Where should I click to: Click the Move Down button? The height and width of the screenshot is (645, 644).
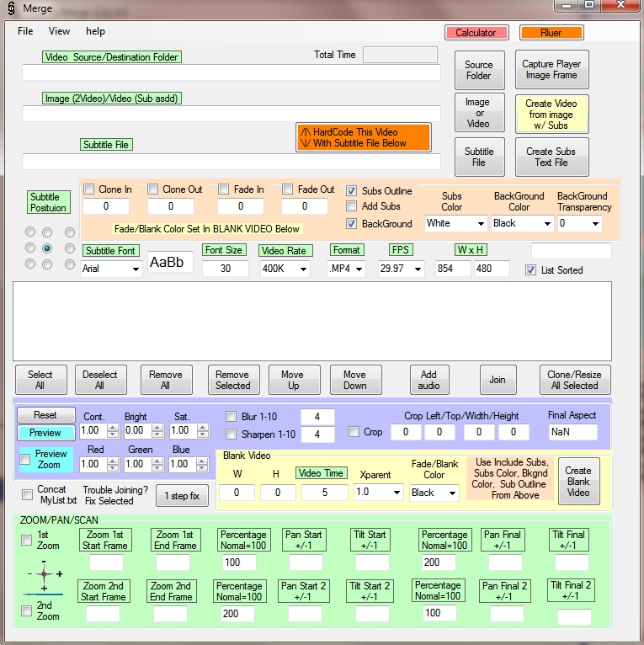click(356, 380)
